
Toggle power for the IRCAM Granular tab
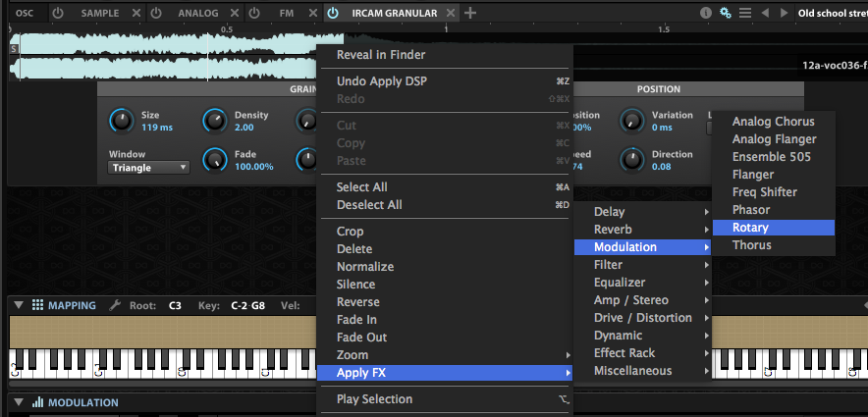(x=333, y=14)
